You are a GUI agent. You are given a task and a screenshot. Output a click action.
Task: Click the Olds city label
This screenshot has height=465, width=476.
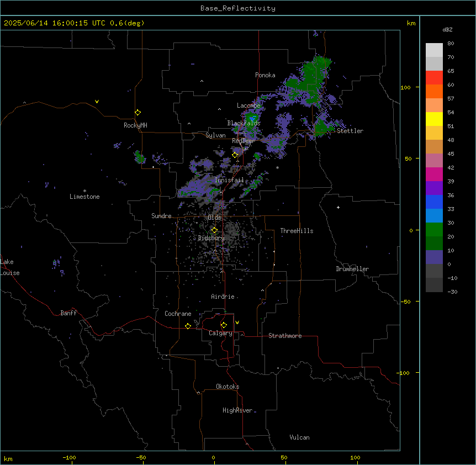pos(214,218)
